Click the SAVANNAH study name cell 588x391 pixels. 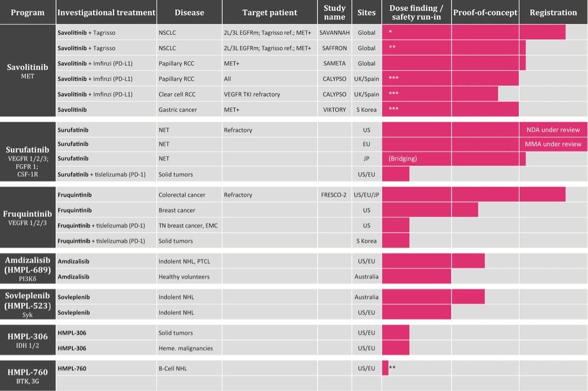tap(334, 33)
